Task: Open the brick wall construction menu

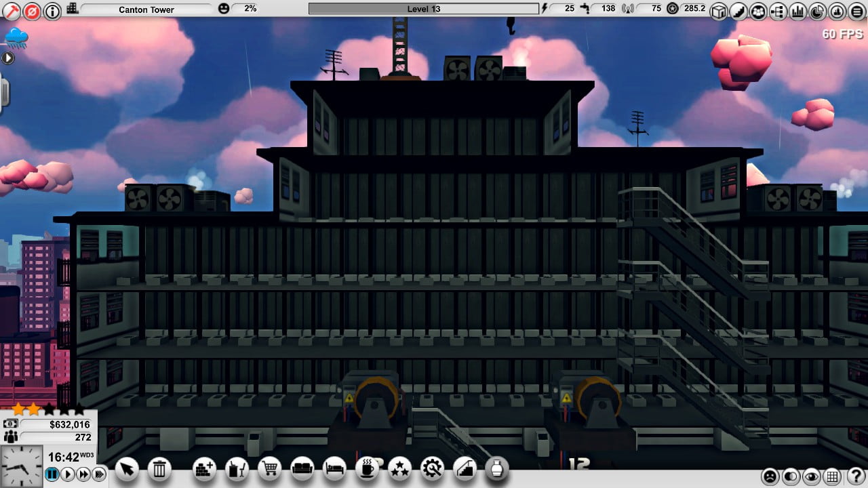Action: click(204, 468)
